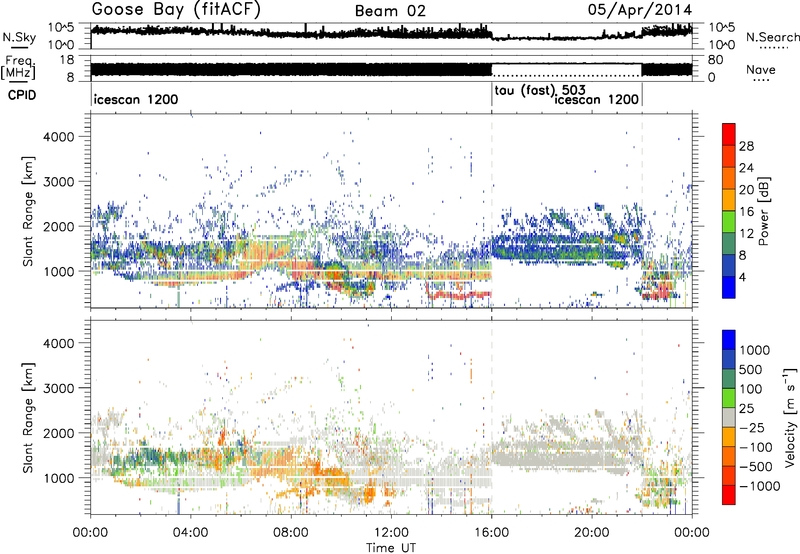Click the '04:00' time axis tick

tap(191, 533)
